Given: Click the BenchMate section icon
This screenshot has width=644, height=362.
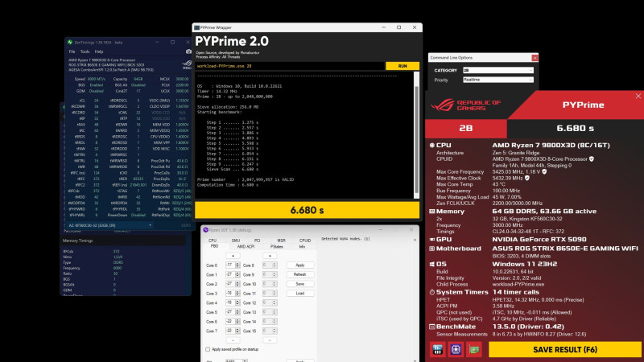Looking at the screenshot, I should [432, 327].
